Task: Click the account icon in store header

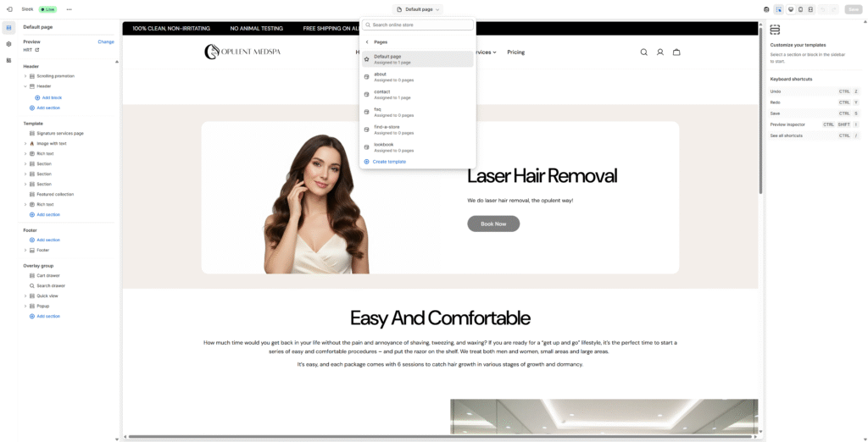Action: point(659,52)
